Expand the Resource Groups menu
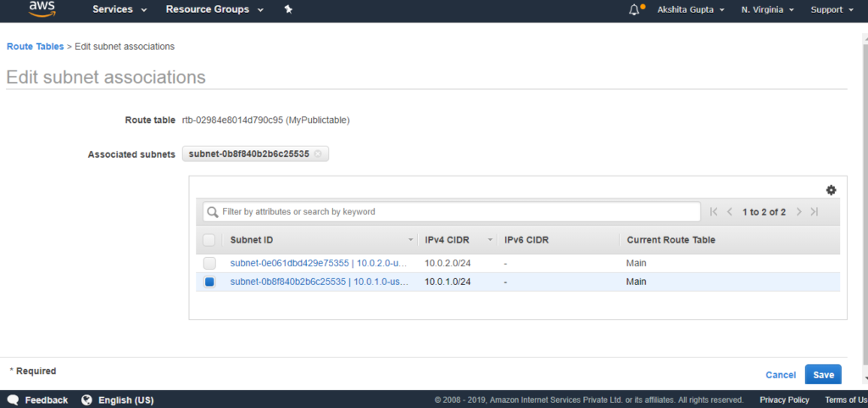 [x=214, y=9]
